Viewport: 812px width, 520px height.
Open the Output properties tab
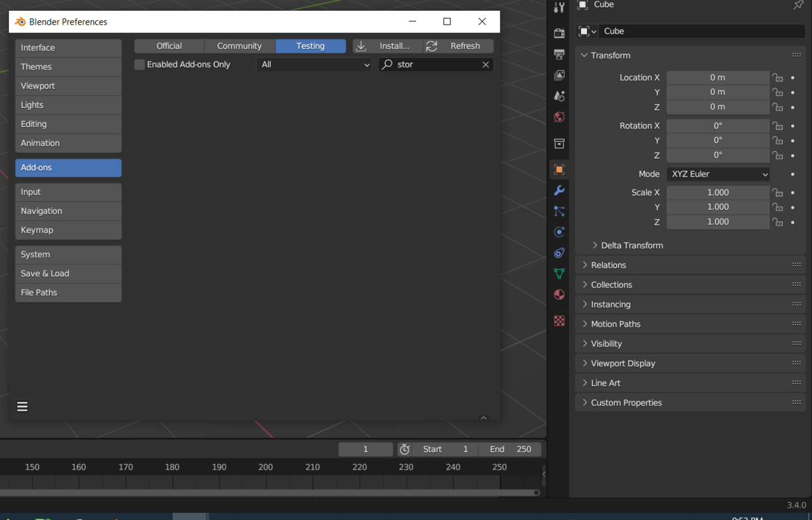click(x=559, y=54)
